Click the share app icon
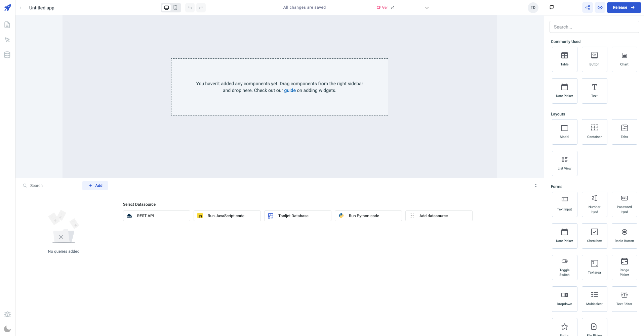The width and height of the screenshot is (644, 336). [x=588, y=7]
